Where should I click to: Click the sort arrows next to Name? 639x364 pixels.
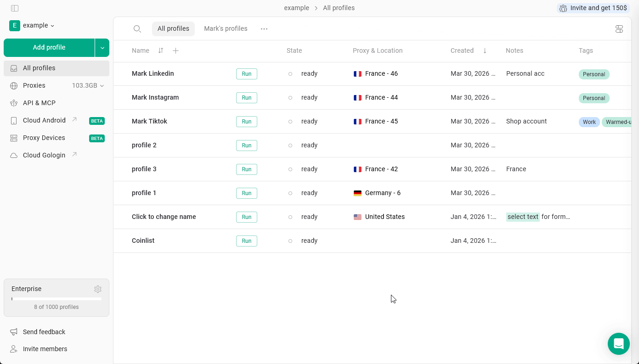point(161,50)
